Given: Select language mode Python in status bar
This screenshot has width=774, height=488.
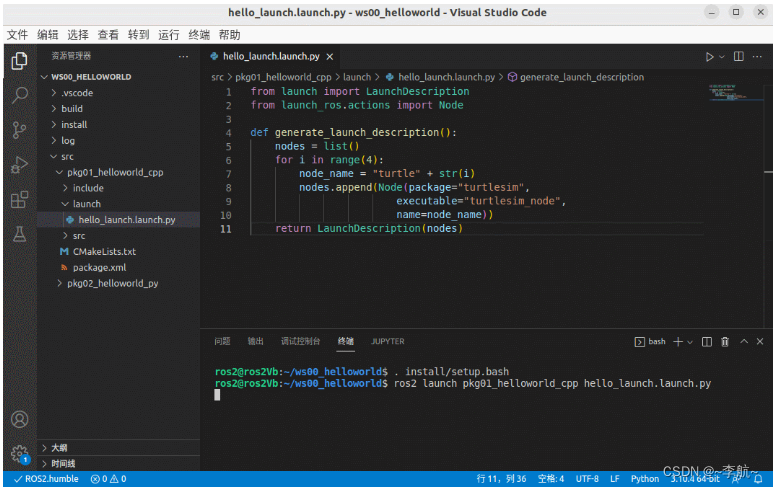Looking at the screenshot, I should tap(645, 479).
